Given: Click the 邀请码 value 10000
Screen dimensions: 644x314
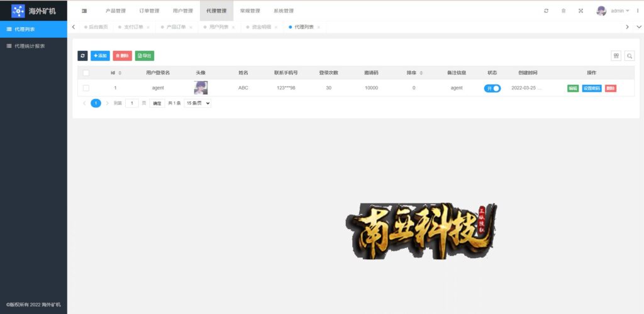Looking at the screenshot, I should click(x=371, y=88).
